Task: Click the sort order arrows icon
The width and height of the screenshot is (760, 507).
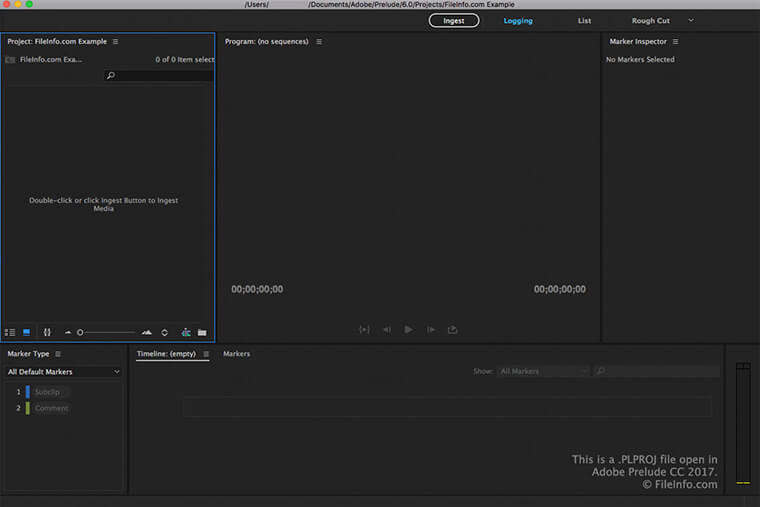Action: pos(164,332)
